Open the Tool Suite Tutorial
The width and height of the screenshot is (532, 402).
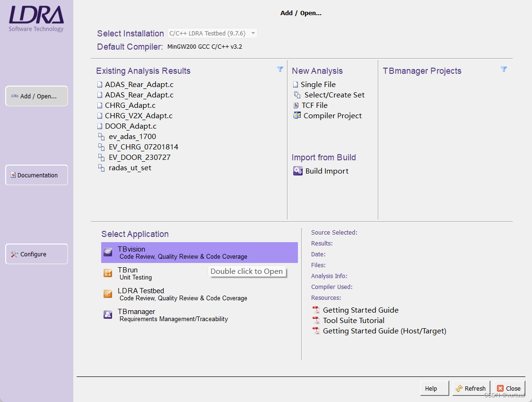pos(354,321)
